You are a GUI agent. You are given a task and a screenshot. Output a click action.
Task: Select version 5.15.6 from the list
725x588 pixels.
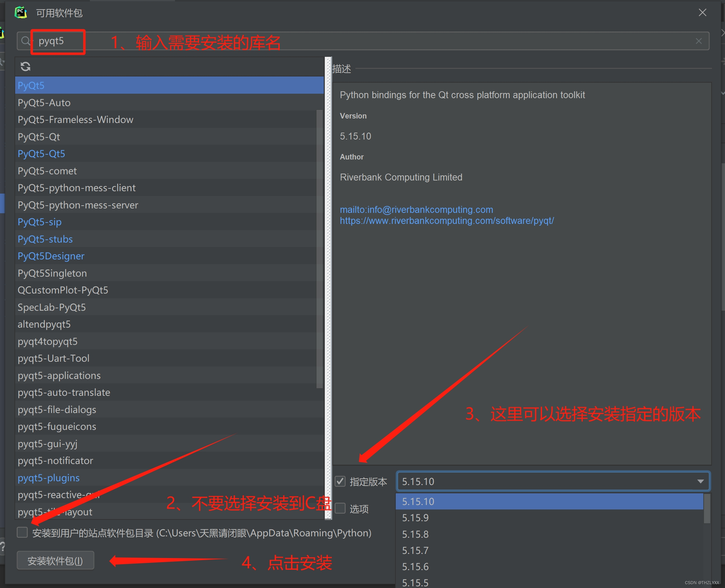549,567
